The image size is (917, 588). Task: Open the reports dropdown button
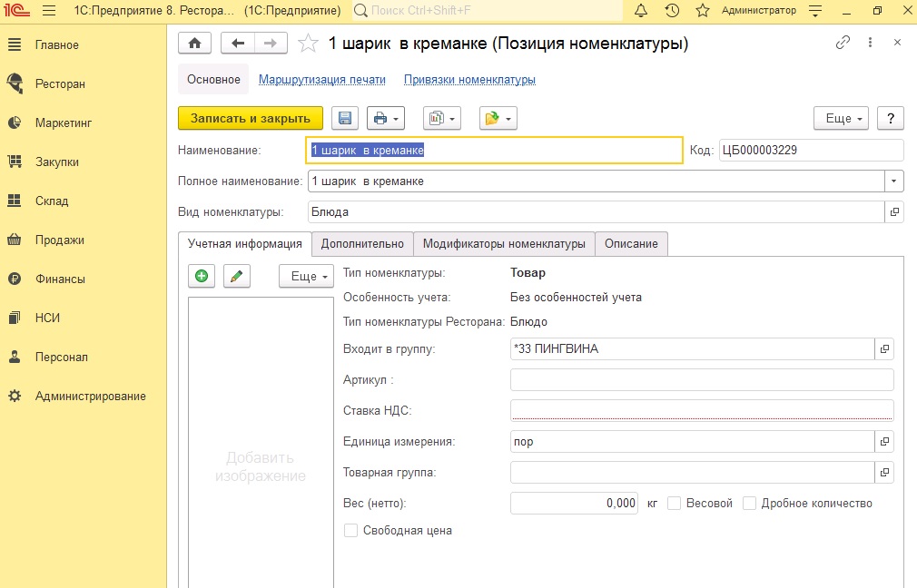[442, 118]
